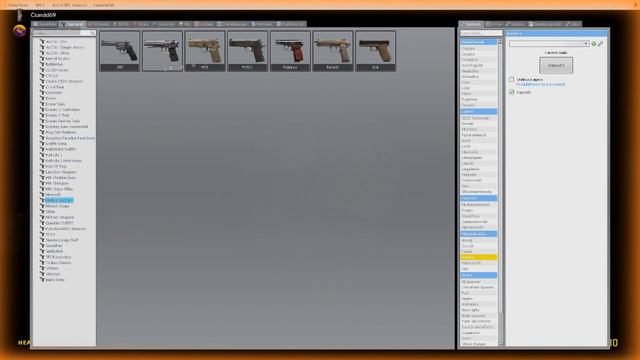Select the yellow highlighted tool entry

point(478,258)
